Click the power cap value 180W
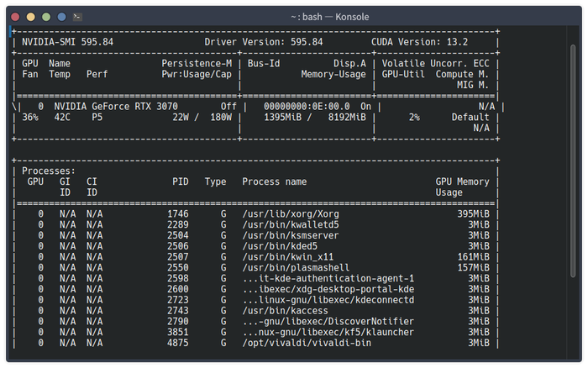This screenshot has width=588, height=368. coord(221,118)
